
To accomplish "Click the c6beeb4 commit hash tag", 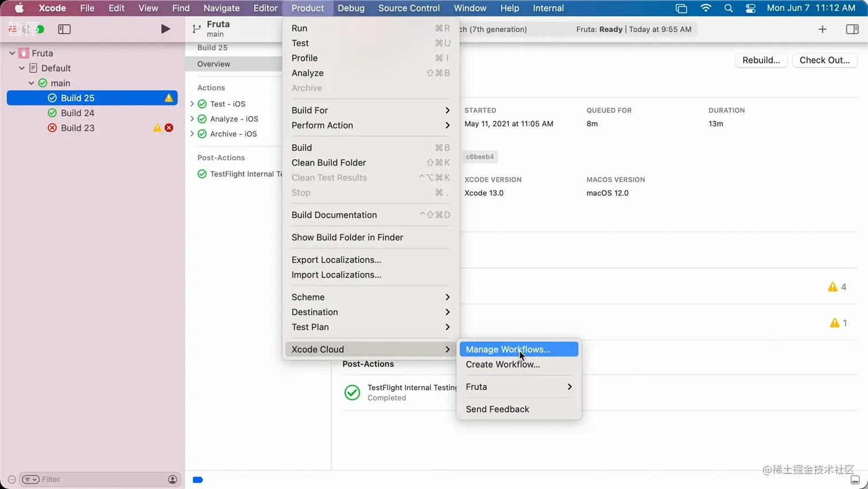I will [480, 157].
